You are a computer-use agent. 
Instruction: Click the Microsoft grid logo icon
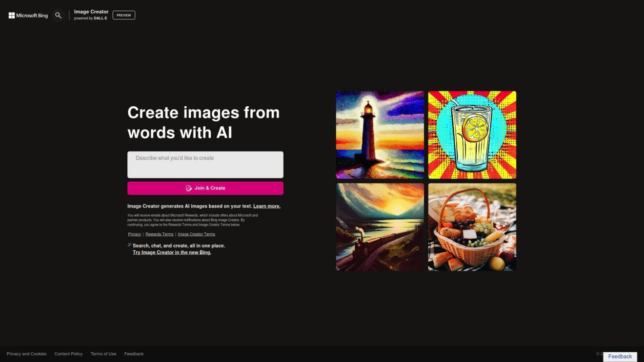pos(11,15)
